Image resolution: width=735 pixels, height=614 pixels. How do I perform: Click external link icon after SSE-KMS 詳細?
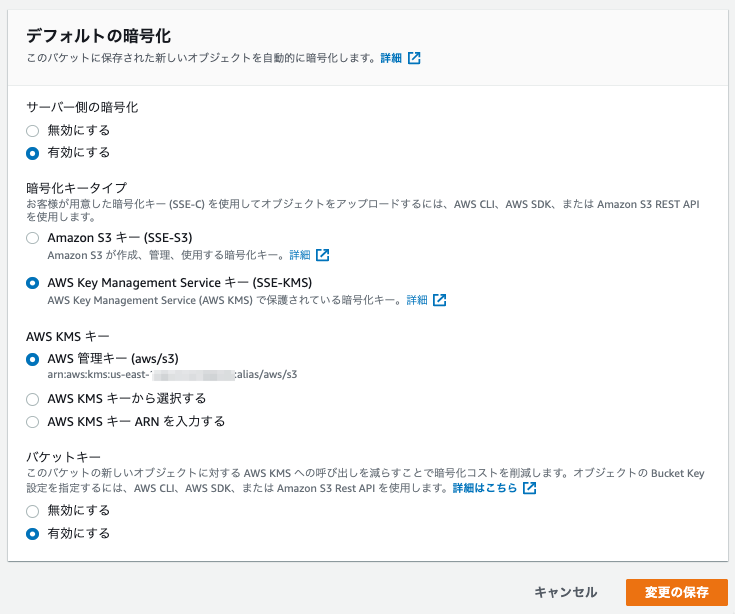439,300
